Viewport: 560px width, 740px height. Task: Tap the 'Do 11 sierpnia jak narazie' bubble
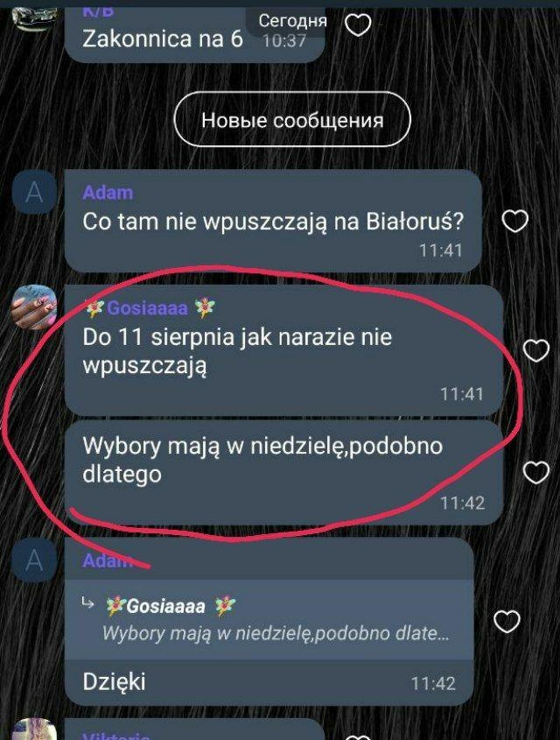tap(283, 350)
